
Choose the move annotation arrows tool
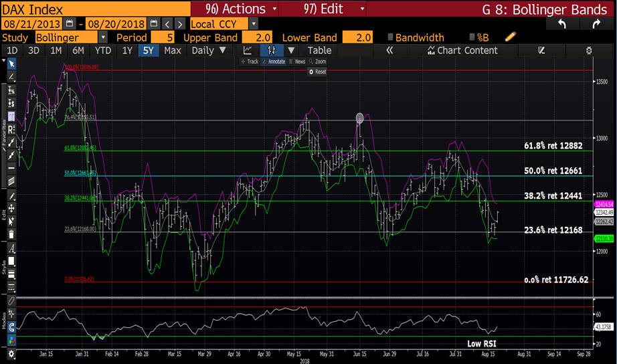[11, 209]
